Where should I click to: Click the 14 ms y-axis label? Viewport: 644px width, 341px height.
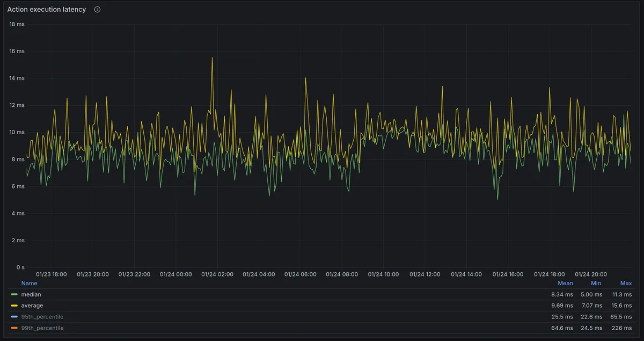coord(17,78)
